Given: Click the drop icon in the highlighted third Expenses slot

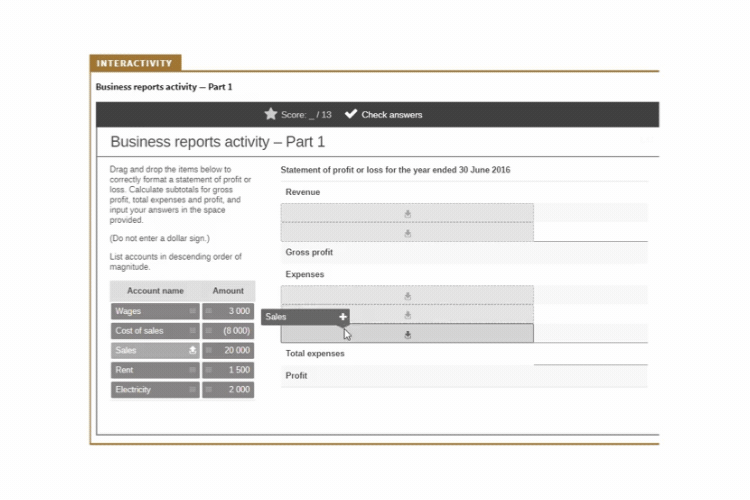Looking at the screenshot, I should click(x=408, y=335).
